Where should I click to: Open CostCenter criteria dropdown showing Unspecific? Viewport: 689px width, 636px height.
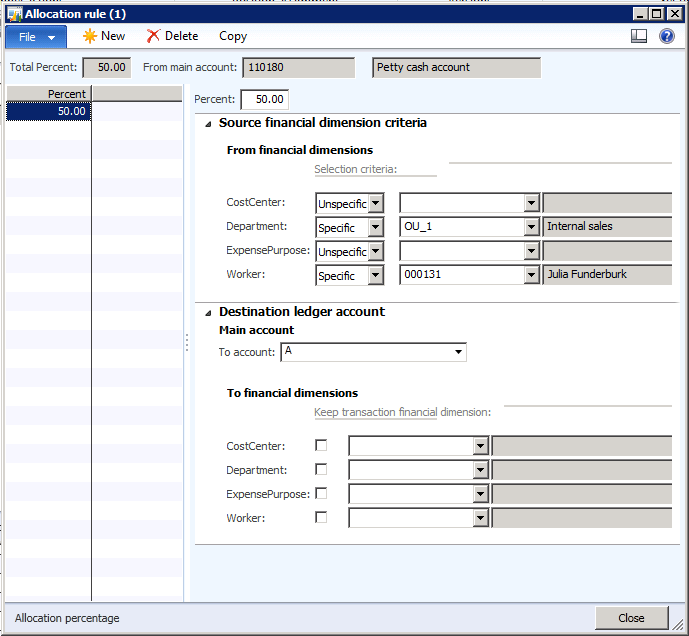[x=376, y=203]
